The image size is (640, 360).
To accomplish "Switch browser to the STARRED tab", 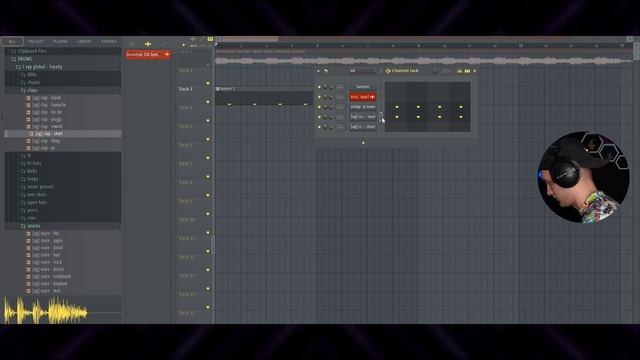I will click(x=109, y=42).
